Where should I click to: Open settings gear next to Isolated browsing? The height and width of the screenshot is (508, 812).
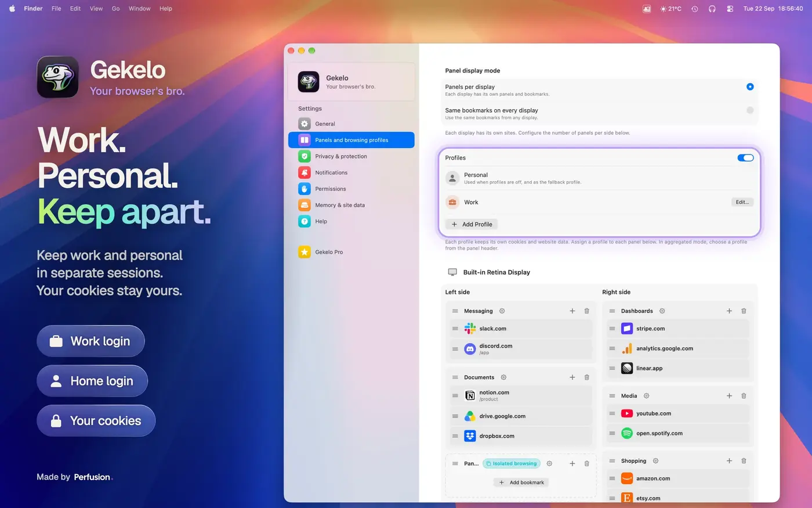coord(549,463)
